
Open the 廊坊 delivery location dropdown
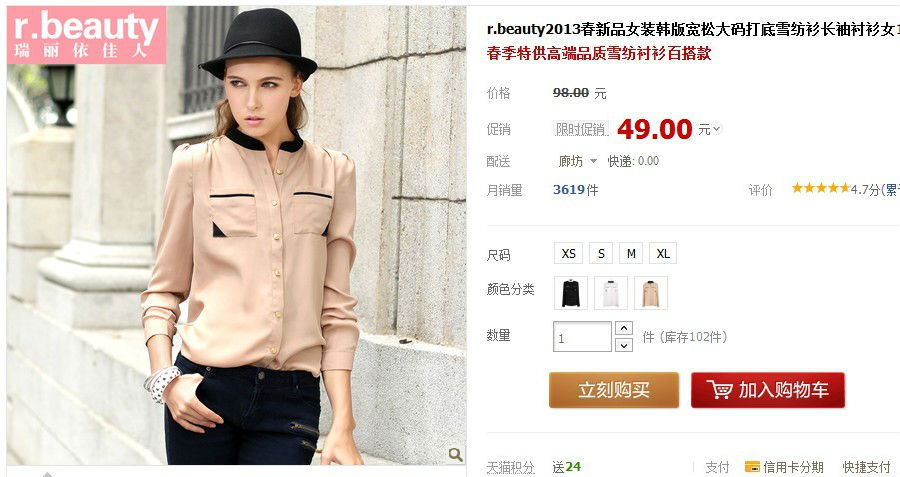tap(578, 161)
